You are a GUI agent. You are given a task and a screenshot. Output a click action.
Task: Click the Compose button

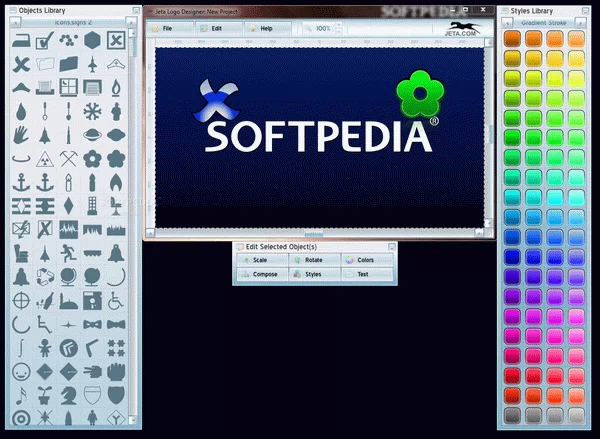264,274
